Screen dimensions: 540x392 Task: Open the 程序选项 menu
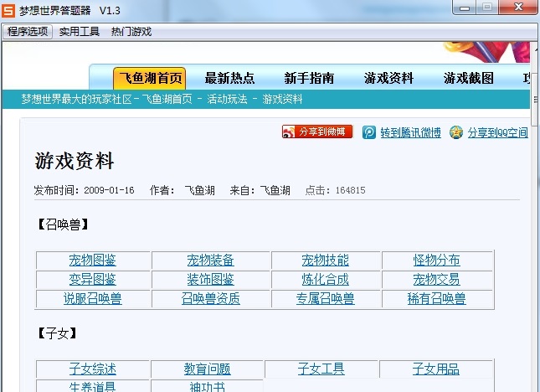[x=28, y=32]
